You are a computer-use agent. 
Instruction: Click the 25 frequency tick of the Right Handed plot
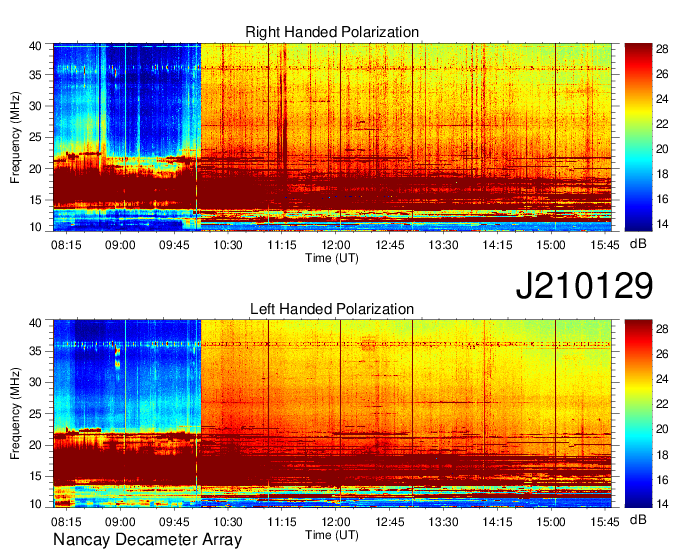(x=36, y=137)
